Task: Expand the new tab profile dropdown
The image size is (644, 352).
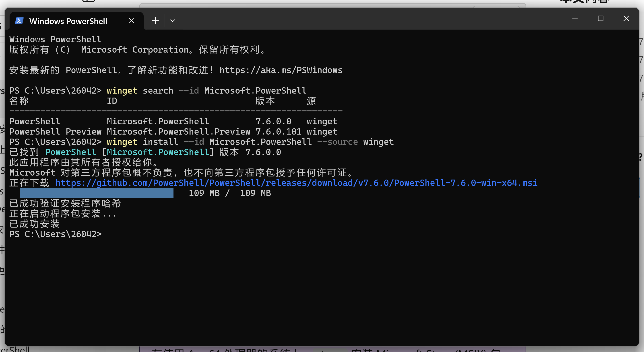Action: point(172,20)
